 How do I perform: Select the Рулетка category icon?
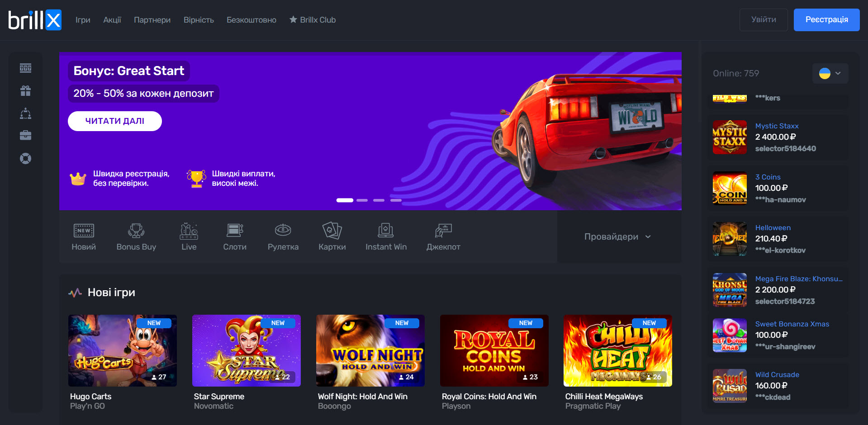click(x=283, y=231)
